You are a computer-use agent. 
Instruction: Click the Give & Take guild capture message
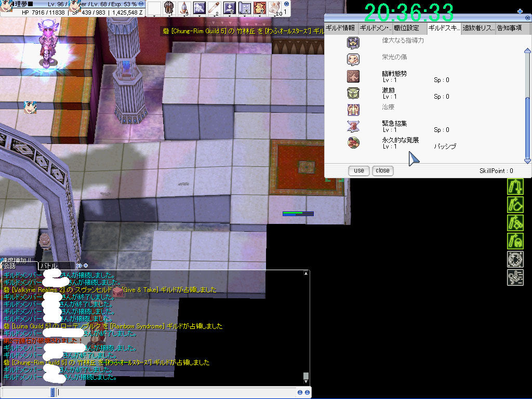pyautogui.click(x=110, y=290)
